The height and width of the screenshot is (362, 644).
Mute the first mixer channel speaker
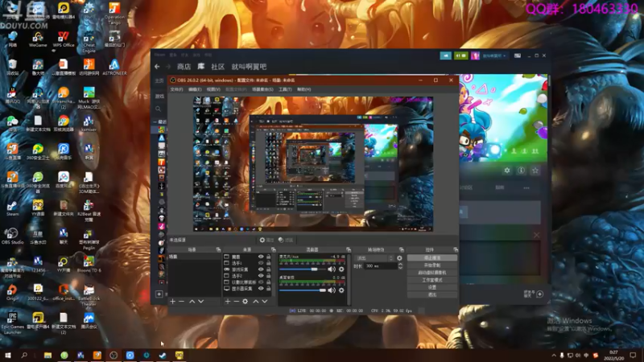coord(332,269)
